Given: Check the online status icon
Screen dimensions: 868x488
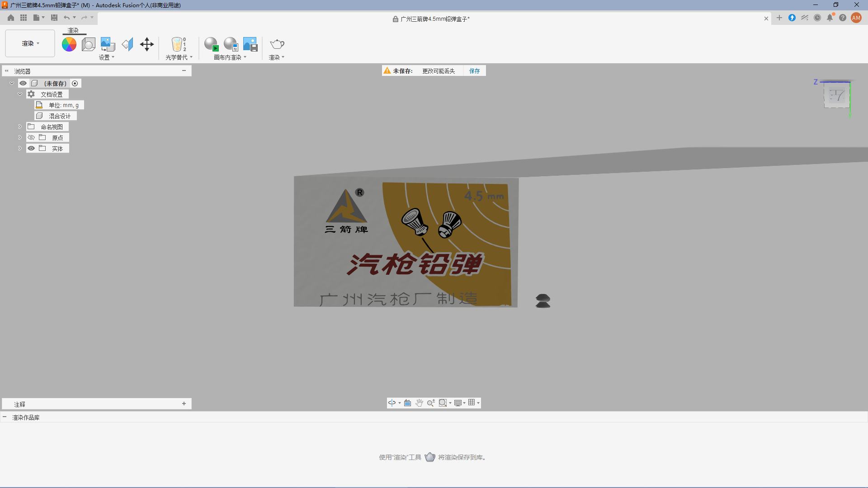Looking at the screenshot, I should (805, 18).
